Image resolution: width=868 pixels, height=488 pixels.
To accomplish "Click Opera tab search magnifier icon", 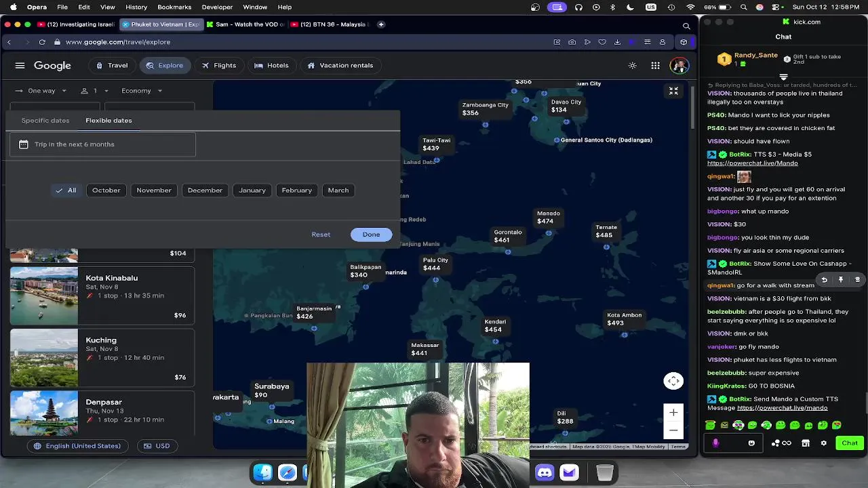I will (686, 26).
